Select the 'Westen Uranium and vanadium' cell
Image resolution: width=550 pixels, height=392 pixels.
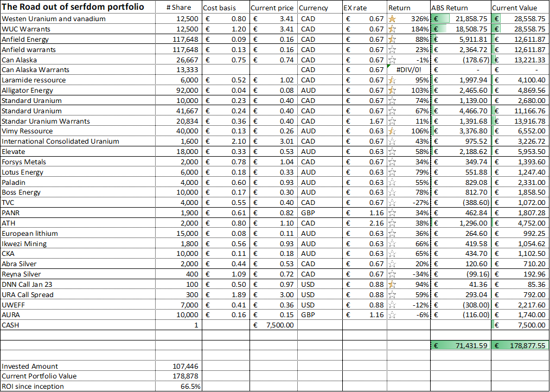tap(78, 18)
